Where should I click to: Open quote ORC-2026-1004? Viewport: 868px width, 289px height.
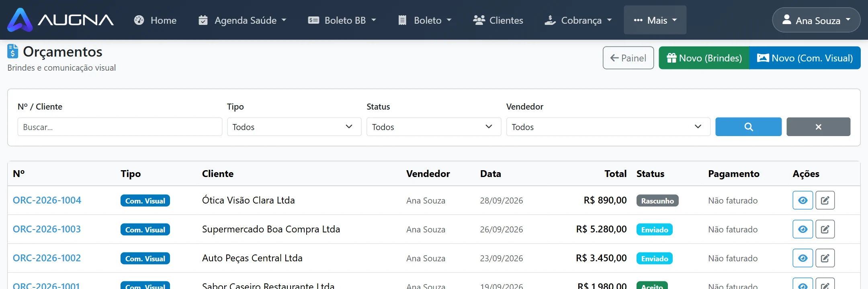coord(47,200)
